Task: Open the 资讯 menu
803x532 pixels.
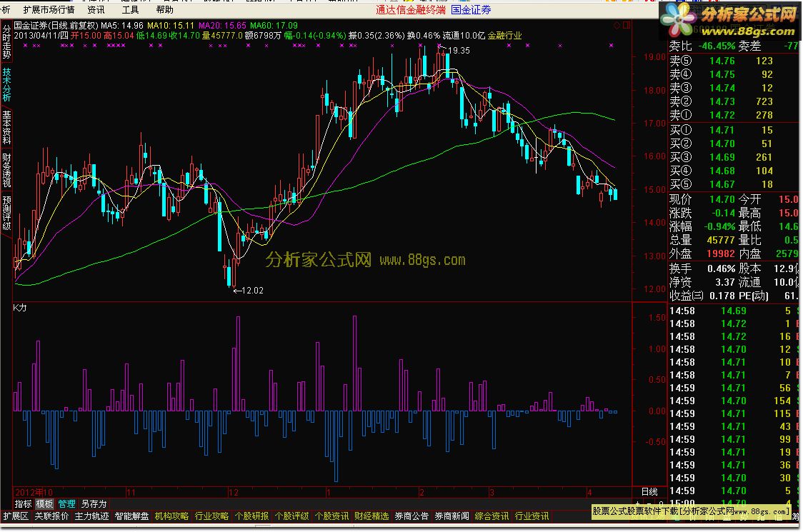Action: pos(96,10)
